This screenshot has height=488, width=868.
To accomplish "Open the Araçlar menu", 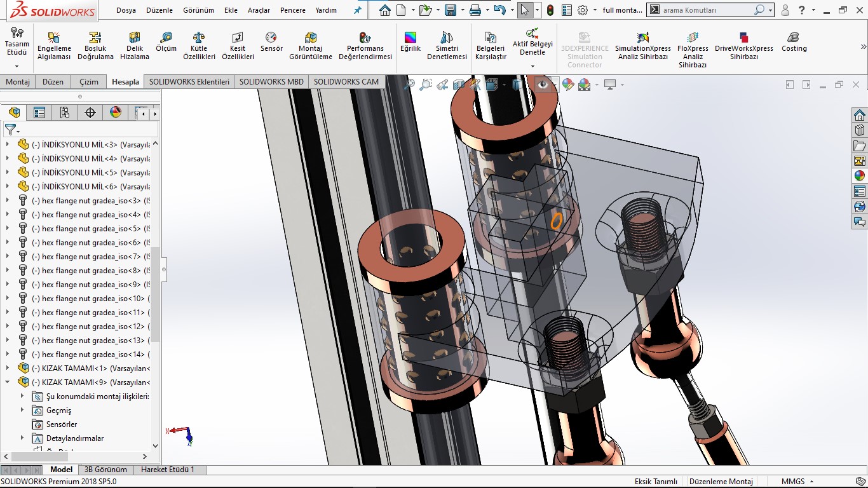I will coord(259,10).
